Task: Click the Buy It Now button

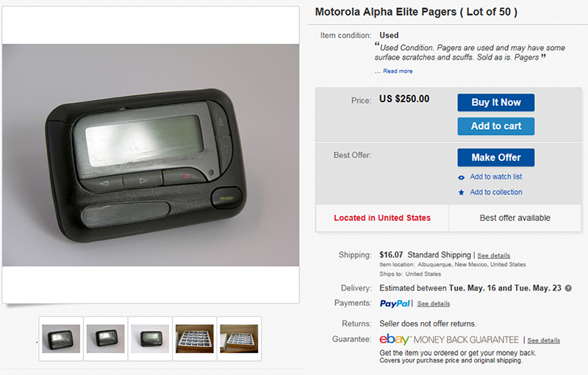Action: [495, 102]
